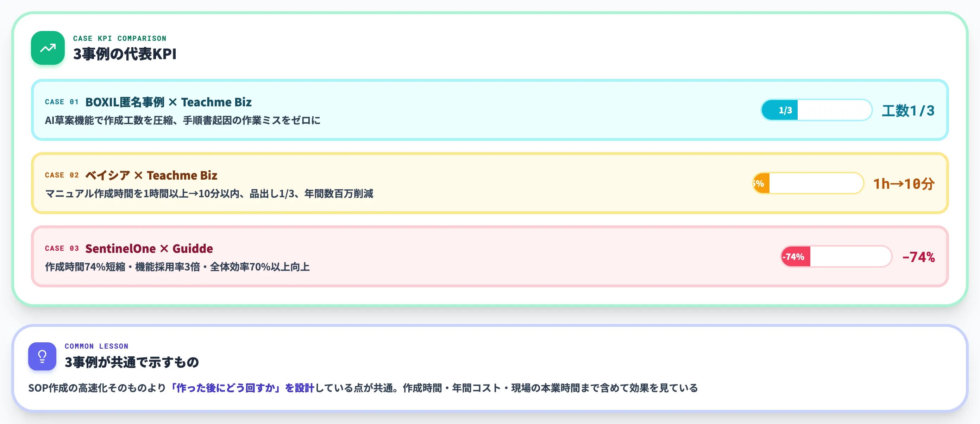This screenshot has width=980, height=424.
Task: Click the description "AI草案機能で作成工数を圧縮" line
Action: pos(183,121)
